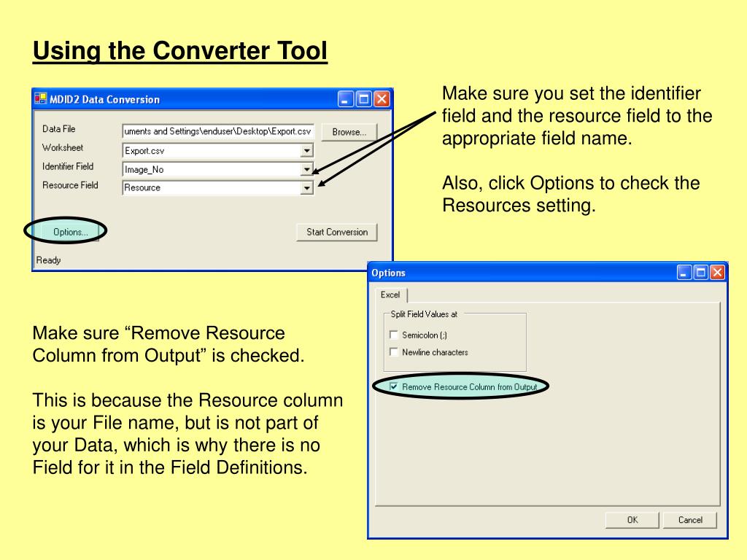Click the MDID2 Data Conversion app icon
747x560 pixels.
pos(41,99)
